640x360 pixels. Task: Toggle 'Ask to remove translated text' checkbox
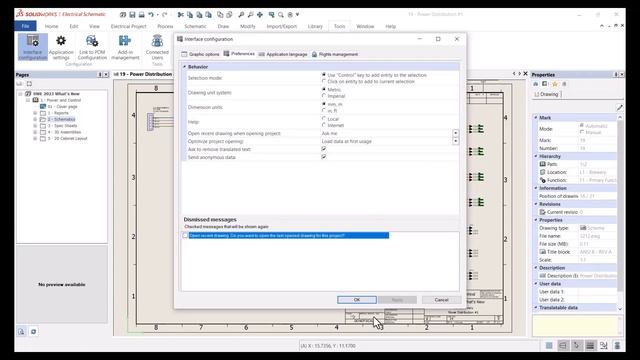click(x=324, y=149)
